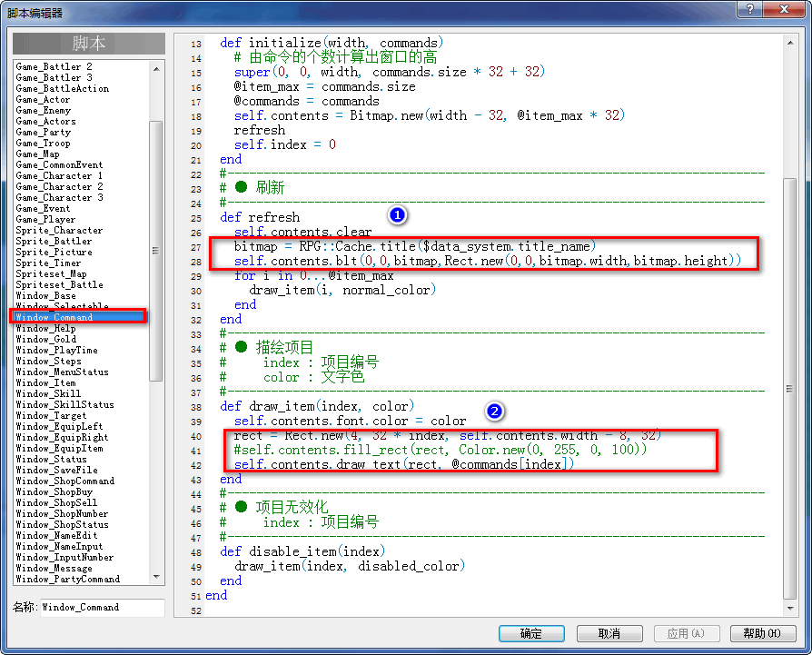Screen dimensions: 812x655
Task: Select the Game_Actor script
Action: 43,99
